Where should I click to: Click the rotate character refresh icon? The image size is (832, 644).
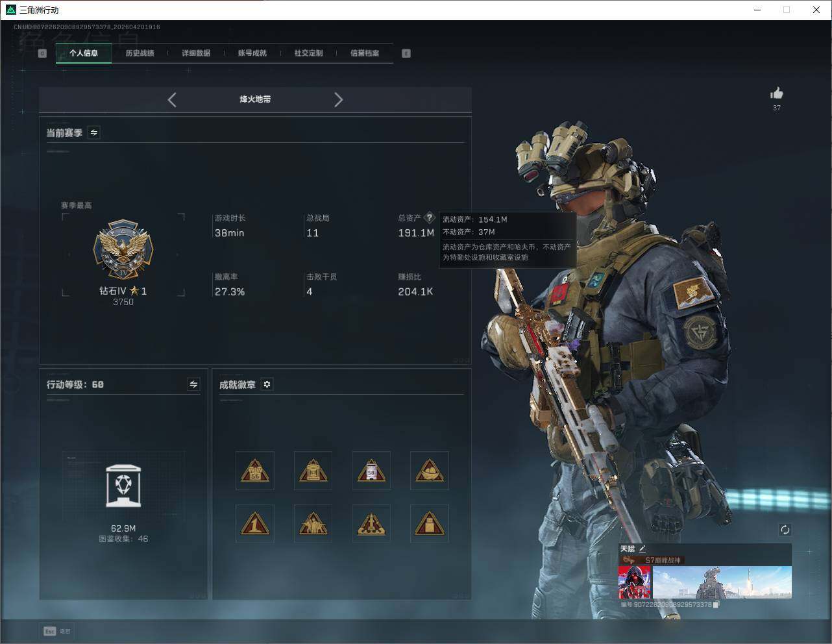pos(785,530)
